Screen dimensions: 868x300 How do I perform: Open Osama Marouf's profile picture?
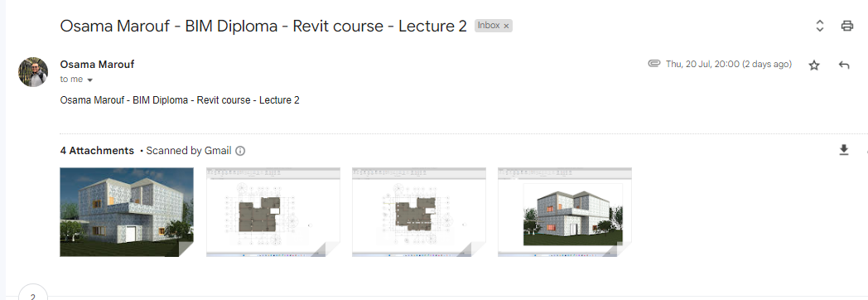(32, 72)
